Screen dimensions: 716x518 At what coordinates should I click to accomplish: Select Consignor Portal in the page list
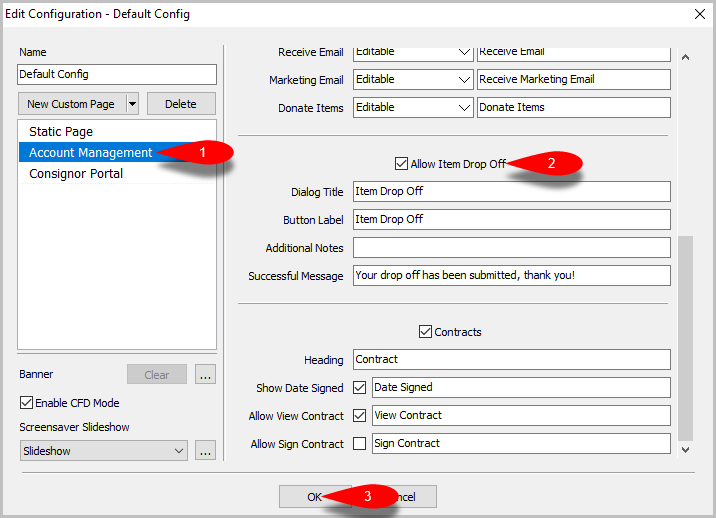[x=117, y=174]
